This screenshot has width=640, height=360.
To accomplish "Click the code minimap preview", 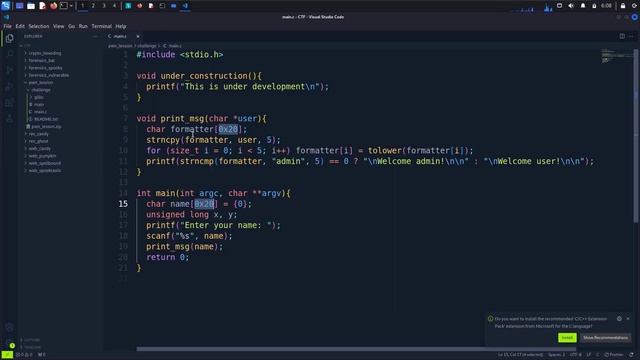I will tap(616, 56).
